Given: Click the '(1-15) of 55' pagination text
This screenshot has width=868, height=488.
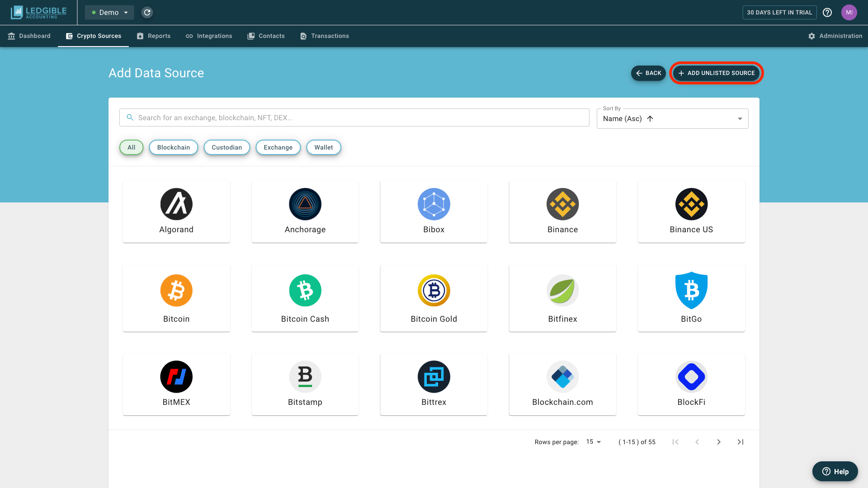Looking at the screenshot, I should 637,442.
